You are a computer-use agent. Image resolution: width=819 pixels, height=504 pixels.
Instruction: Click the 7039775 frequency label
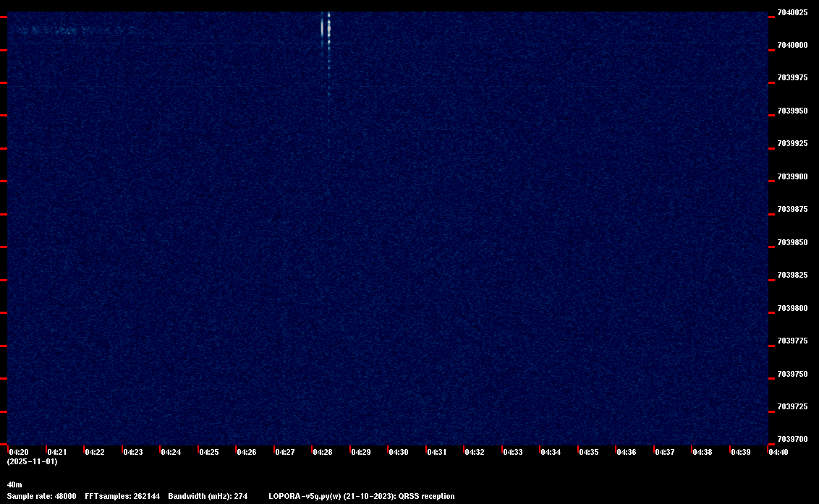[x=792, y=341]
